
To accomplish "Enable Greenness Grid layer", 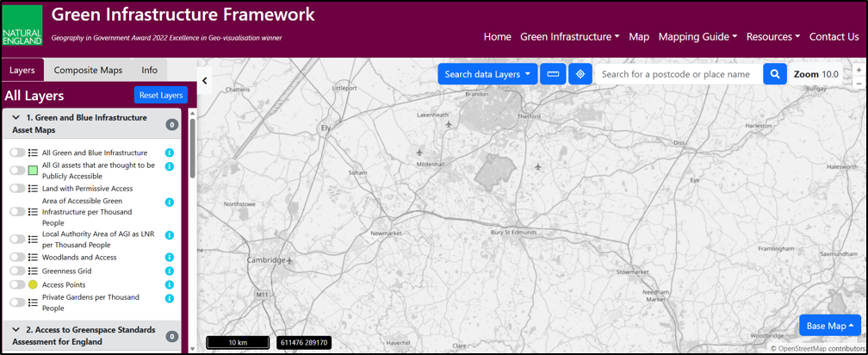I will (18, 271).
